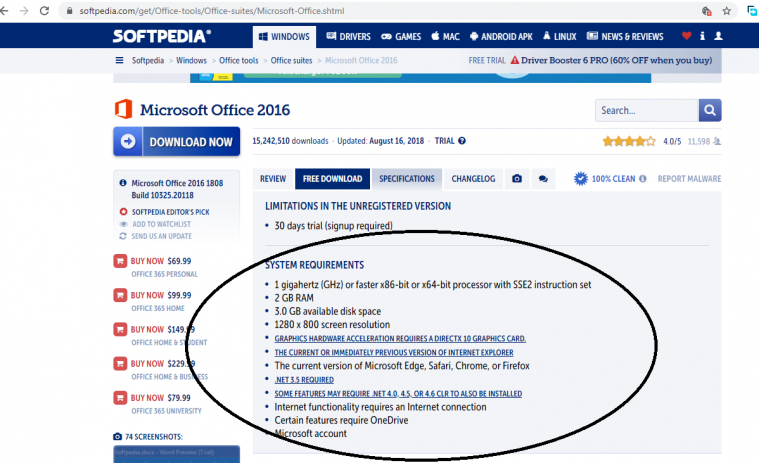Open the Mac section
759x463 pixels.
(445, 37)
